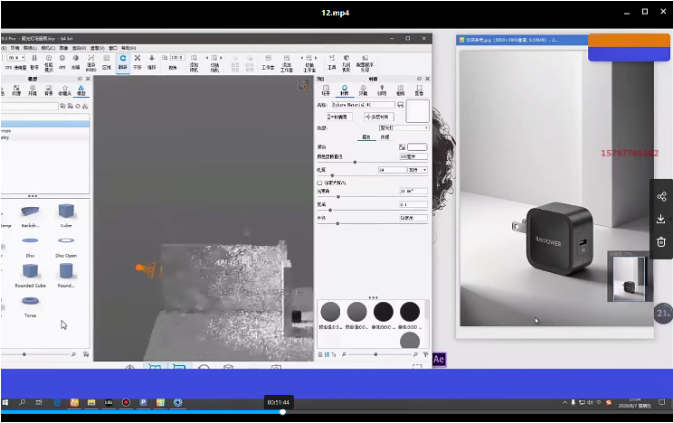Switch to Environment tab in Library panel
The width and height of the screenshot is (673, 423).
(x=32, y=90)
